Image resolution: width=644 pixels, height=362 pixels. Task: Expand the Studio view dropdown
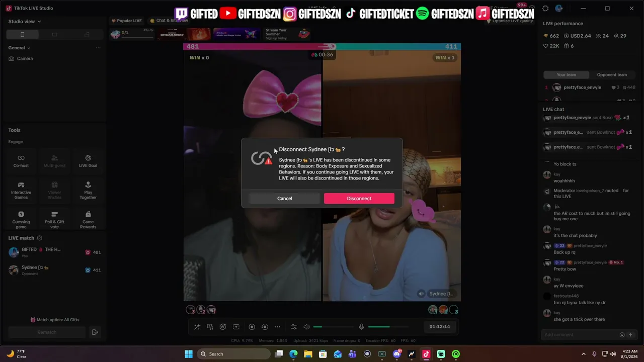(x=25, y=22)
